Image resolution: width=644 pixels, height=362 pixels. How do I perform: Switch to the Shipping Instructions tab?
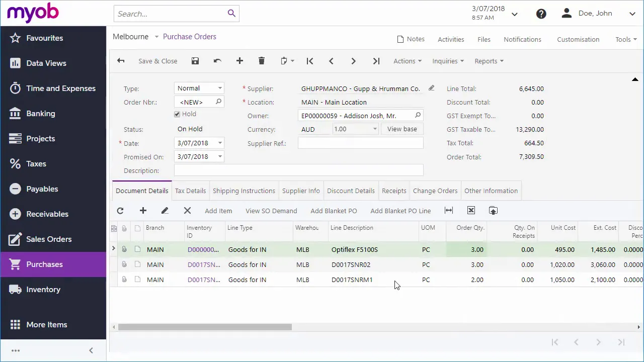coord(244,191)
